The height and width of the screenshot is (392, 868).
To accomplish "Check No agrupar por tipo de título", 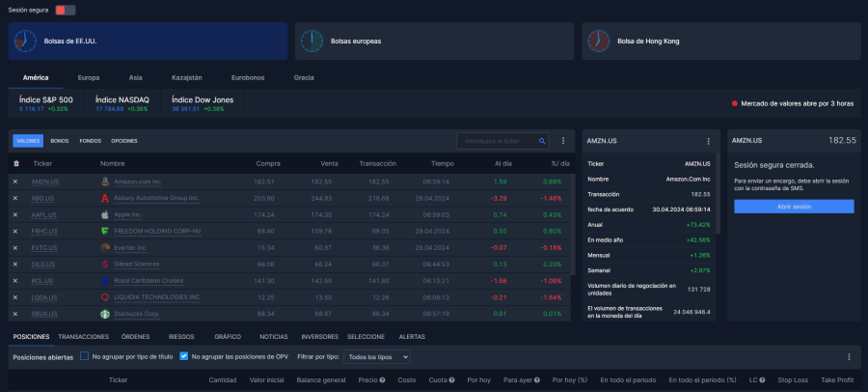I will (x=84, y=356).
